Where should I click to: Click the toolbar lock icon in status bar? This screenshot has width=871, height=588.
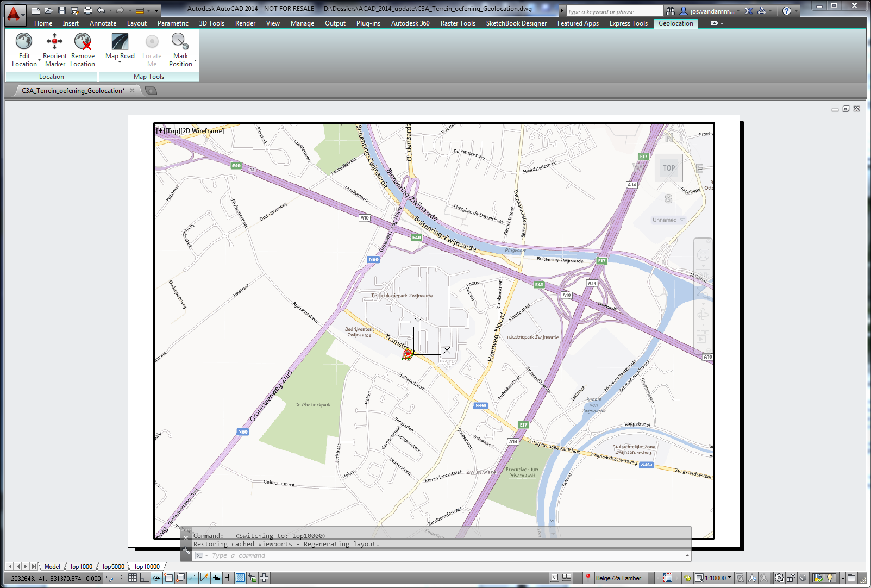[x=792, y=578]
